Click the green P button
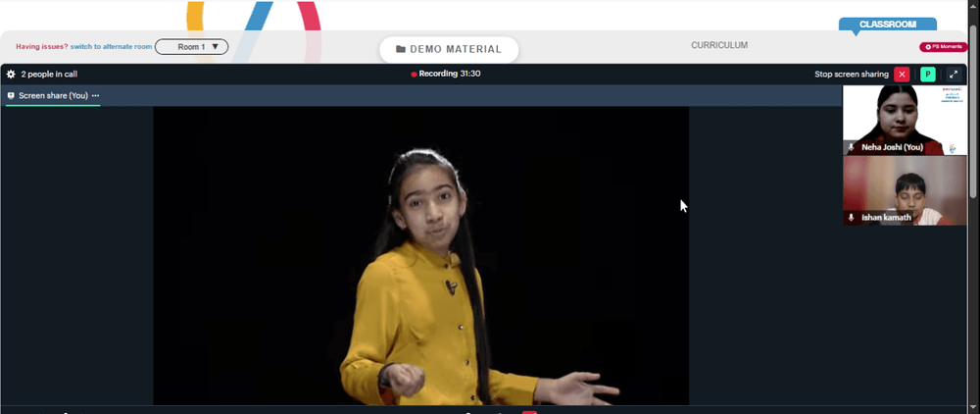 coord(927,74)
